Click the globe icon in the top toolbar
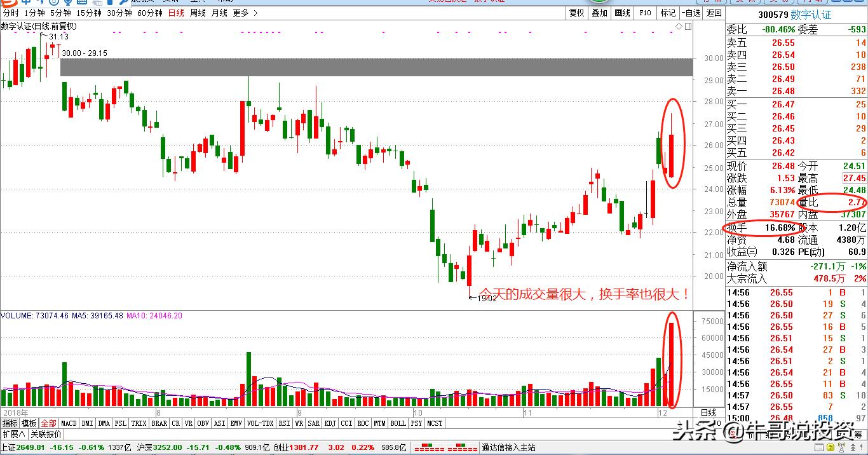 click(x=68, y=4)
